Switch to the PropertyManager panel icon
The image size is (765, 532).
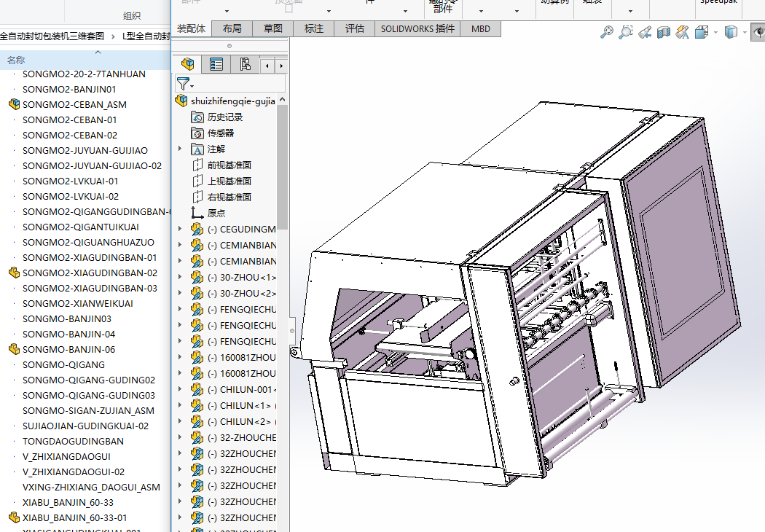pos(216,64)
